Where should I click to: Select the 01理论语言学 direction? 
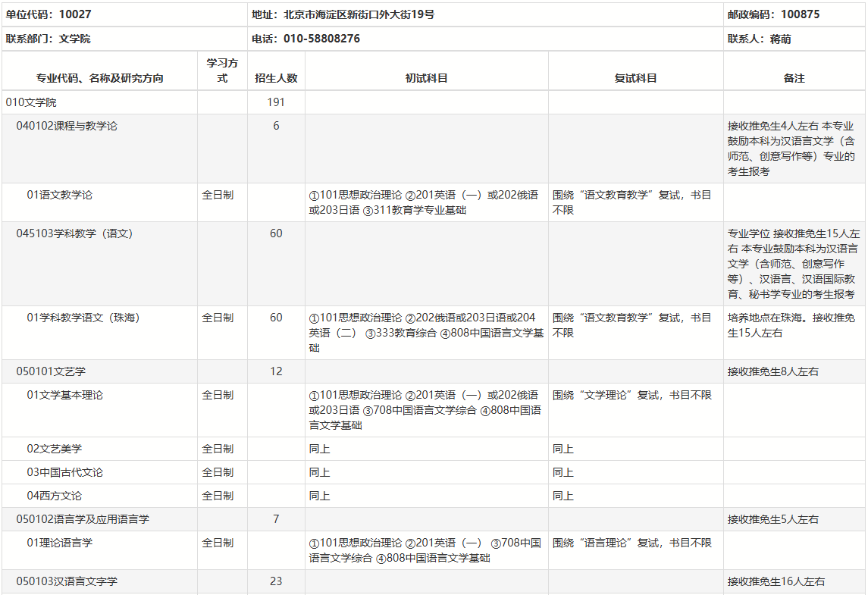tap(59, 543)
